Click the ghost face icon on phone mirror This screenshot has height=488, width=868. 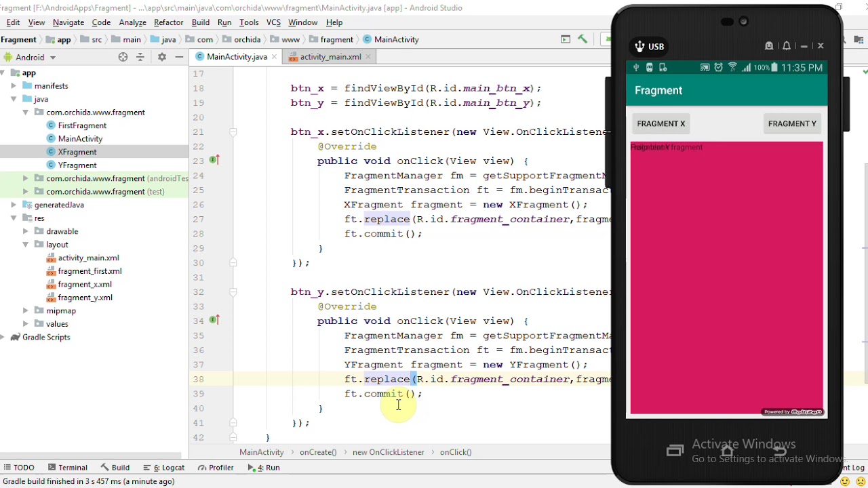pos(769,46)
